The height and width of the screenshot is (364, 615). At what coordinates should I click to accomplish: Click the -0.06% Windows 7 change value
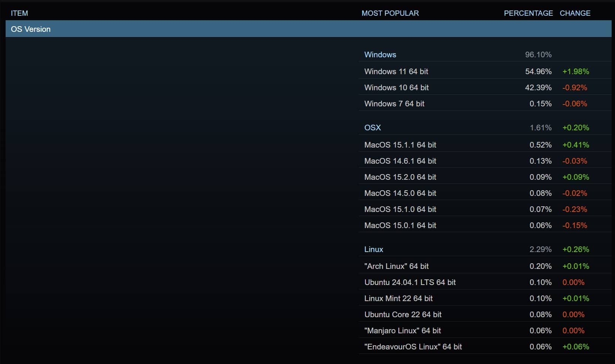[575, 103]
